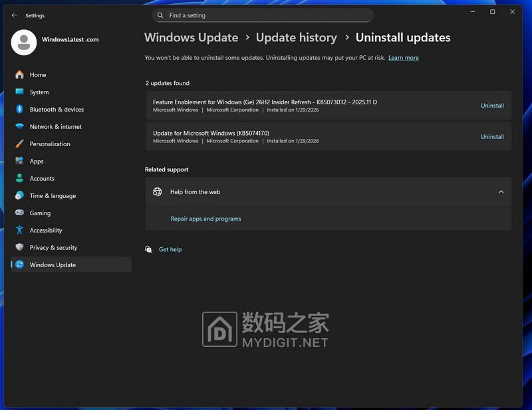Click the Time & language globe-clock icon
532x410 pixels.
(x=20, y=195)
